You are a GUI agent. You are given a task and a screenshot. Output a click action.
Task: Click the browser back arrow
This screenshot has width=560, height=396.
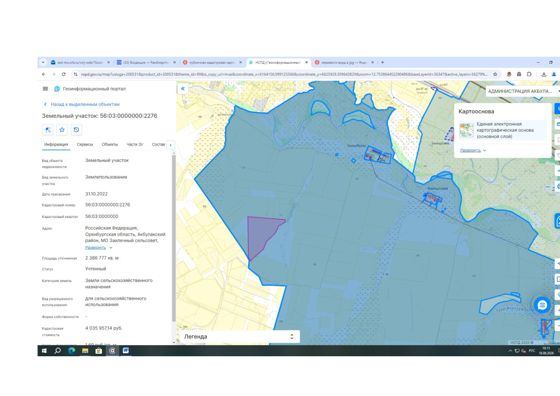tap(44, 74)
